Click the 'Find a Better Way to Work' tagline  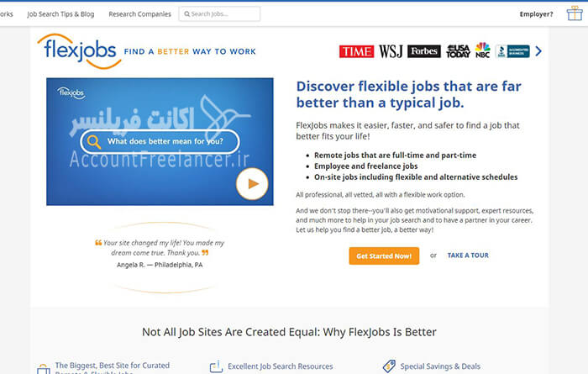(190, 51)
